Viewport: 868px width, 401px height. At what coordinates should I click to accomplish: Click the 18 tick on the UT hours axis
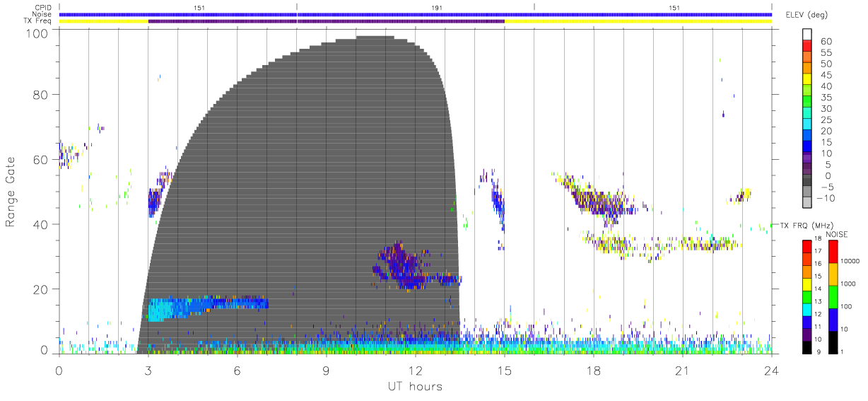(x=594, y=371)
